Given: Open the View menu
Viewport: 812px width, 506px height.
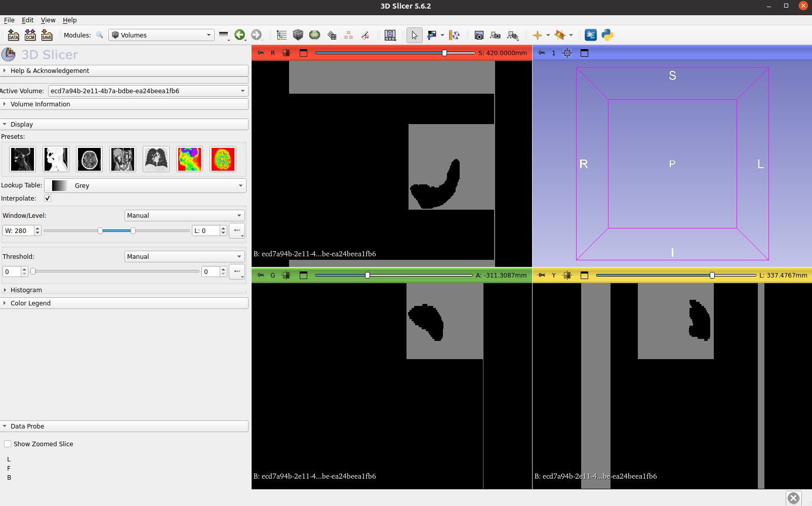Looking at the screenshot, I should tap(48, 20).
